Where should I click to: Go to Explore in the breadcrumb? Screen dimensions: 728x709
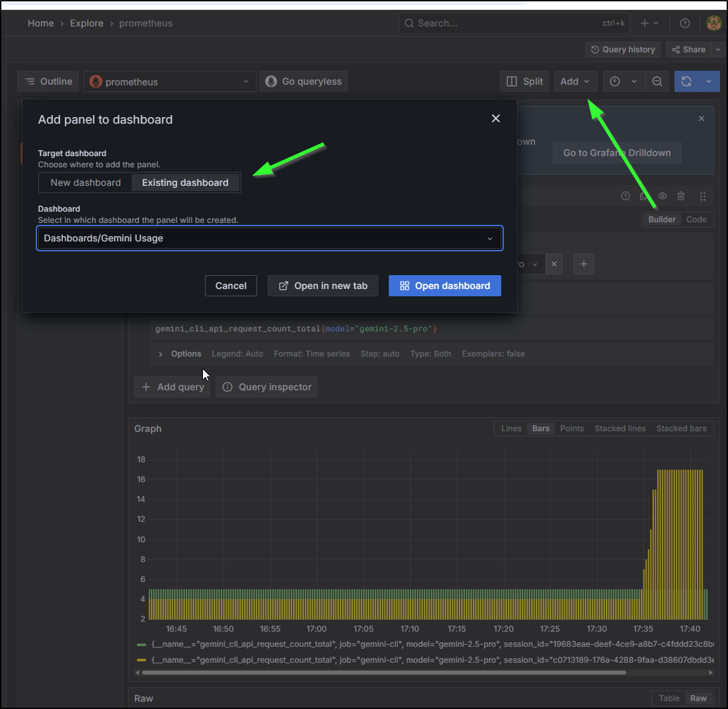pyautogui.click(x=87, y=23)
